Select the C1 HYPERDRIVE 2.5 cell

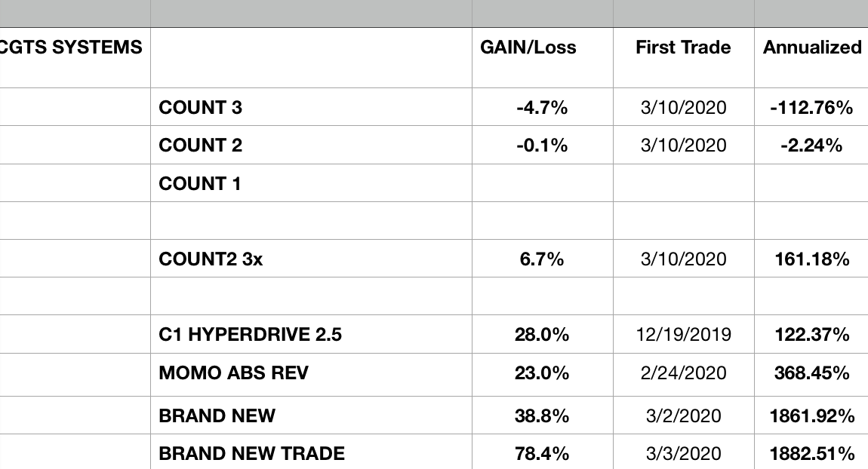tap(250, 334)
